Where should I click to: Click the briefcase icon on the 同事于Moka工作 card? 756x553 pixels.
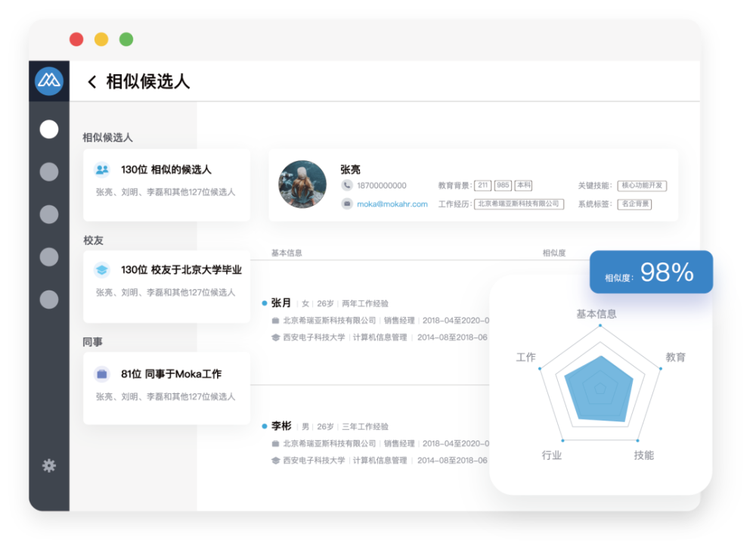click(102, 374)
